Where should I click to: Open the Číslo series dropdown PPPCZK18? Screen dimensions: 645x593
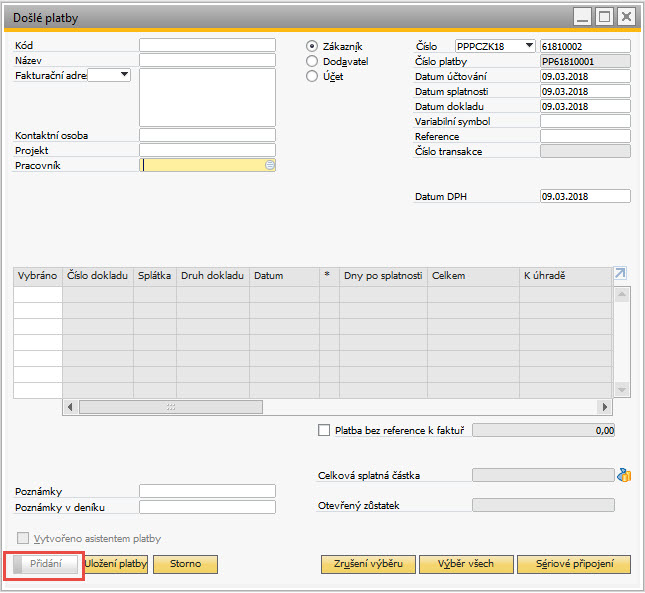coord(495,46)
